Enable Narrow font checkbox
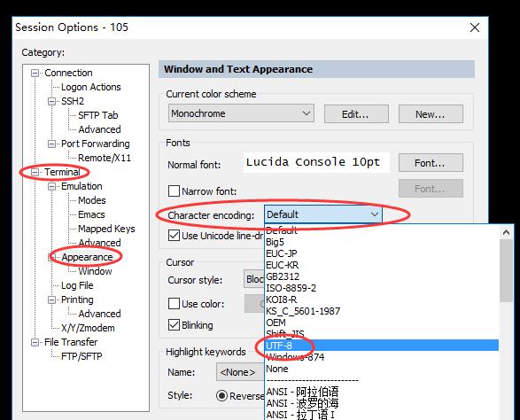 tap(175, 191)
